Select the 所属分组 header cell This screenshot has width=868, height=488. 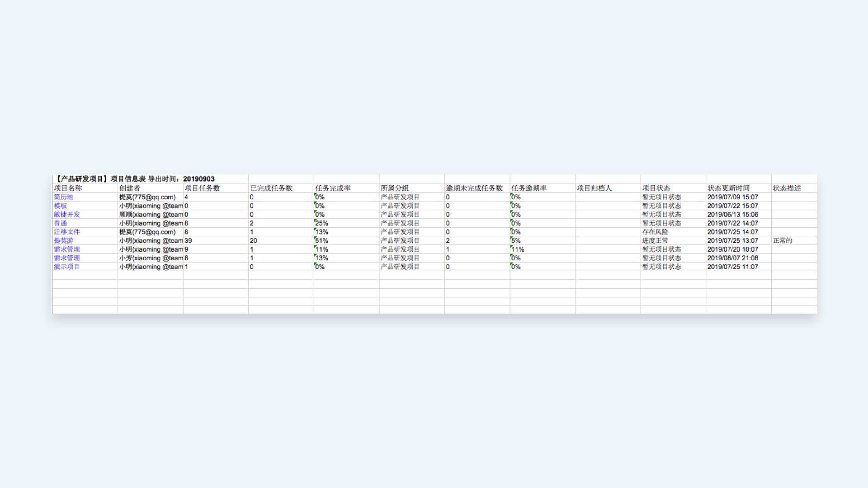pos(412,188)
